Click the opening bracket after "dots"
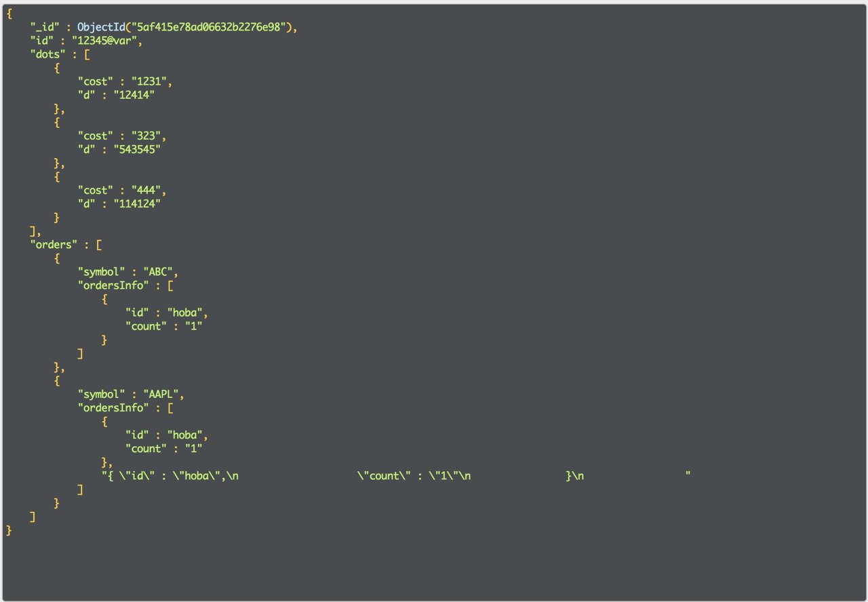868x602 pixels. click(x=87, y=54)
